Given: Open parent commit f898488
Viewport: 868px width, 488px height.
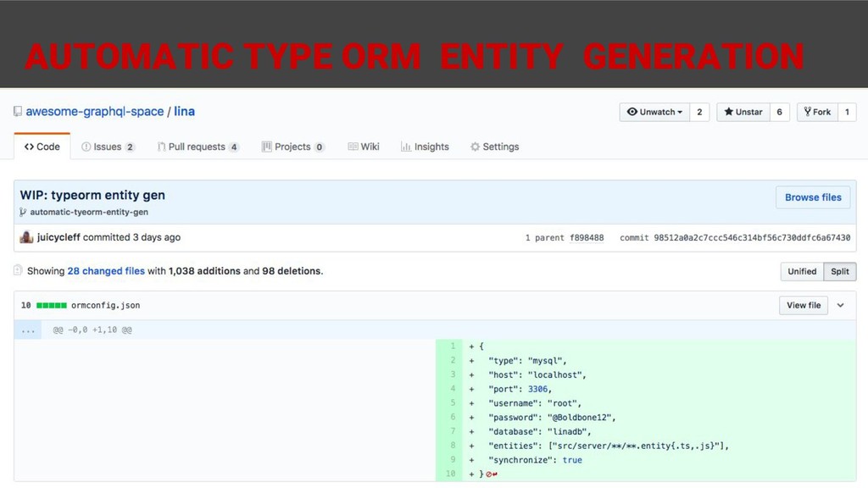Looking at the screenshot, I should click(x=587, y=238).
